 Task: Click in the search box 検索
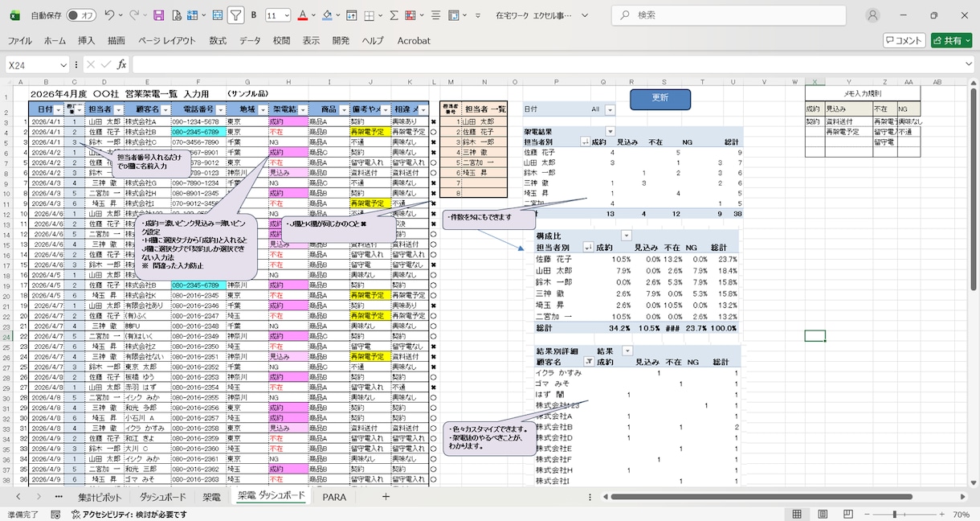point(729,15)
